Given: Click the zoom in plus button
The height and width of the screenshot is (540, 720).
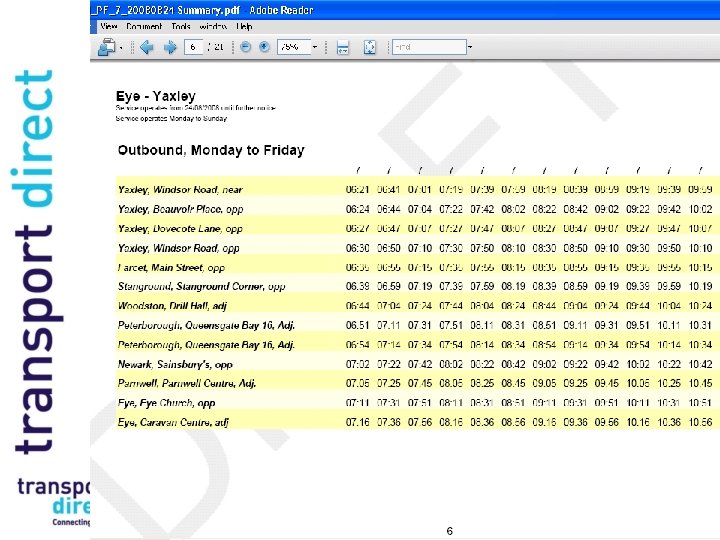Looking at the screenshot, I should point(264,47).
